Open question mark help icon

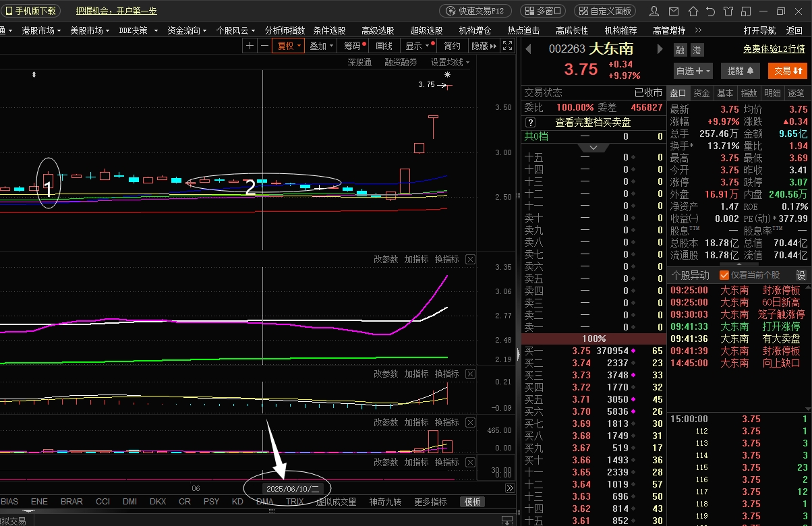click(530, 123)
